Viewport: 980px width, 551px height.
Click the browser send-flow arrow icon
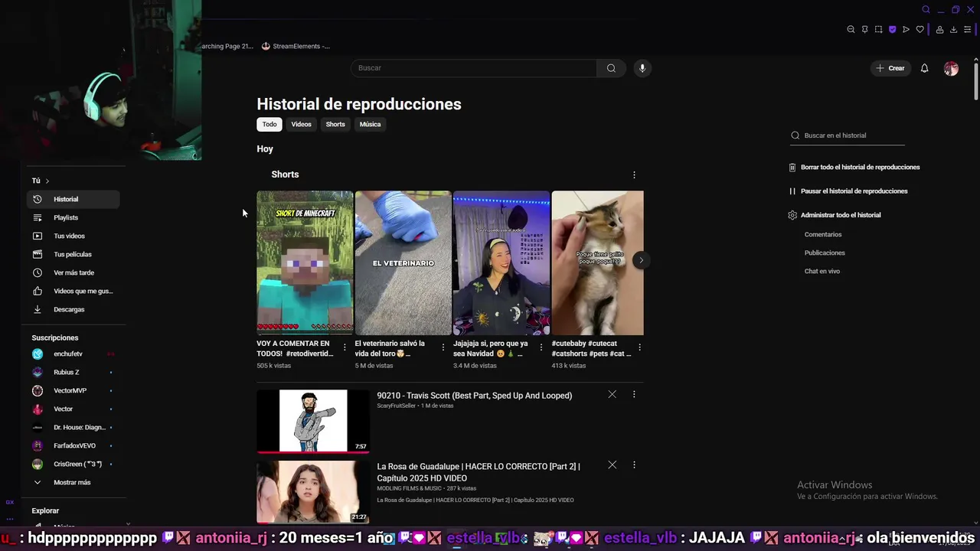point(906,30)
